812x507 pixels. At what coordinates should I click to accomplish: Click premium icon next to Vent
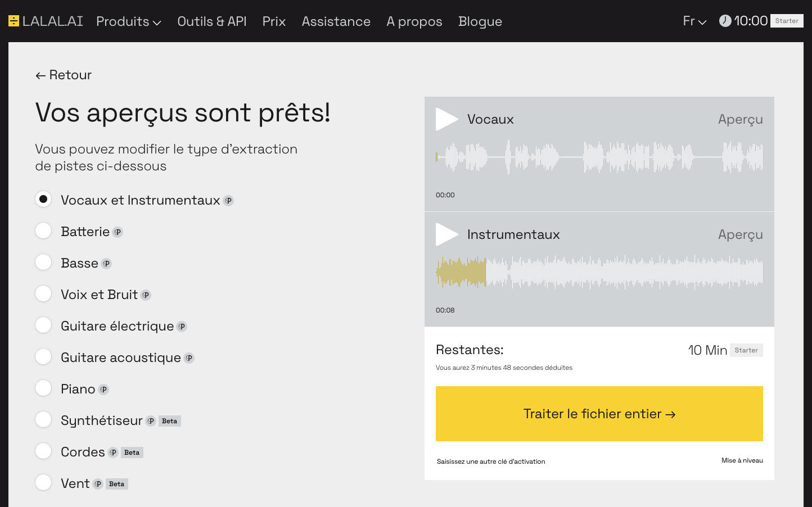click(98, 484)
